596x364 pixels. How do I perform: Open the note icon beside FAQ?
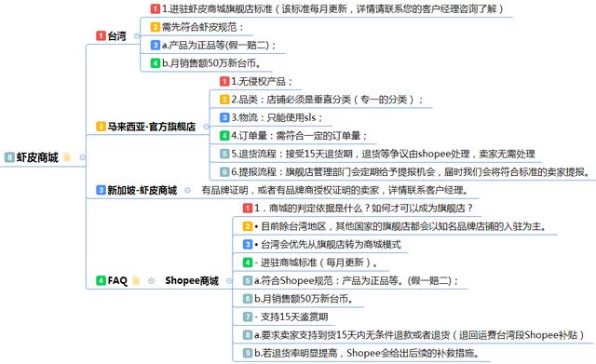tap(136, 280)
